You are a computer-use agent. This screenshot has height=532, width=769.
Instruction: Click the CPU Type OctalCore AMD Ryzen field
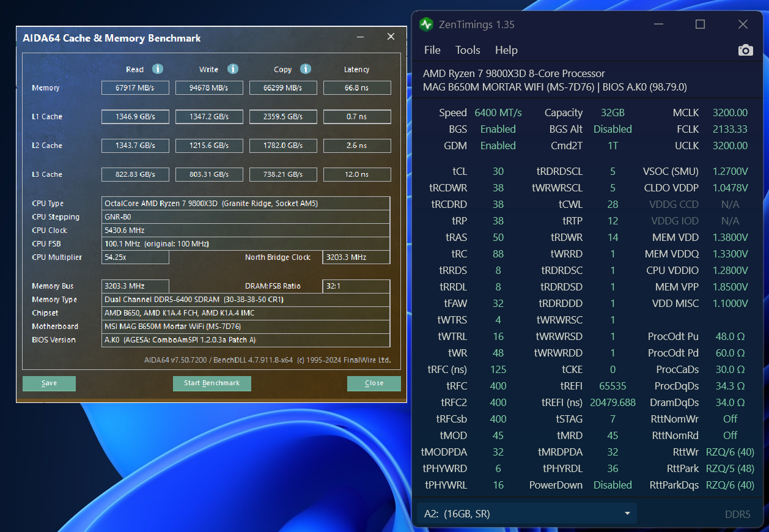pos(246,204)
